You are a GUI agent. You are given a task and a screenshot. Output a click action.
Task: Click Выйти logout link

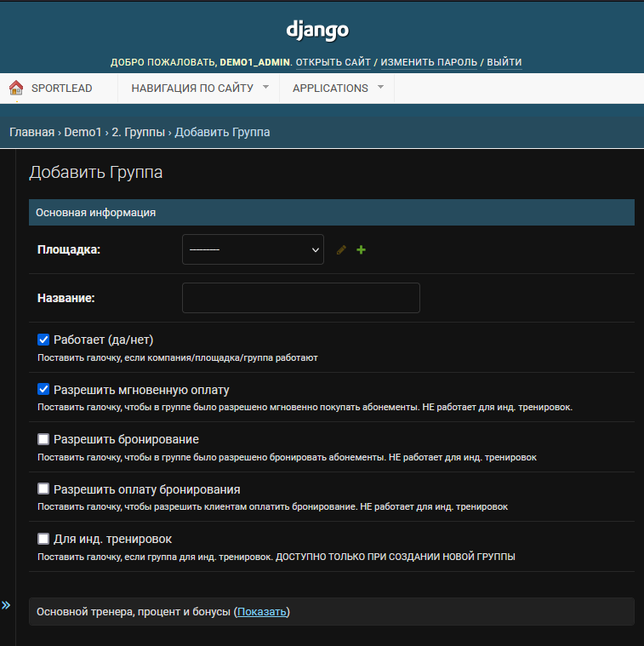coord(504,62)
